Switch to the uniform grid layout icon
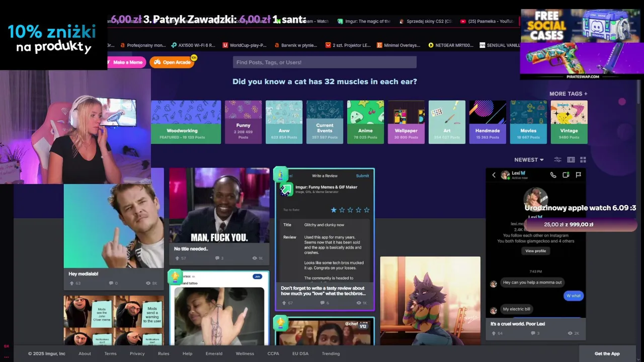Viewport: 644px width, 362px height. tap(583, 160)
